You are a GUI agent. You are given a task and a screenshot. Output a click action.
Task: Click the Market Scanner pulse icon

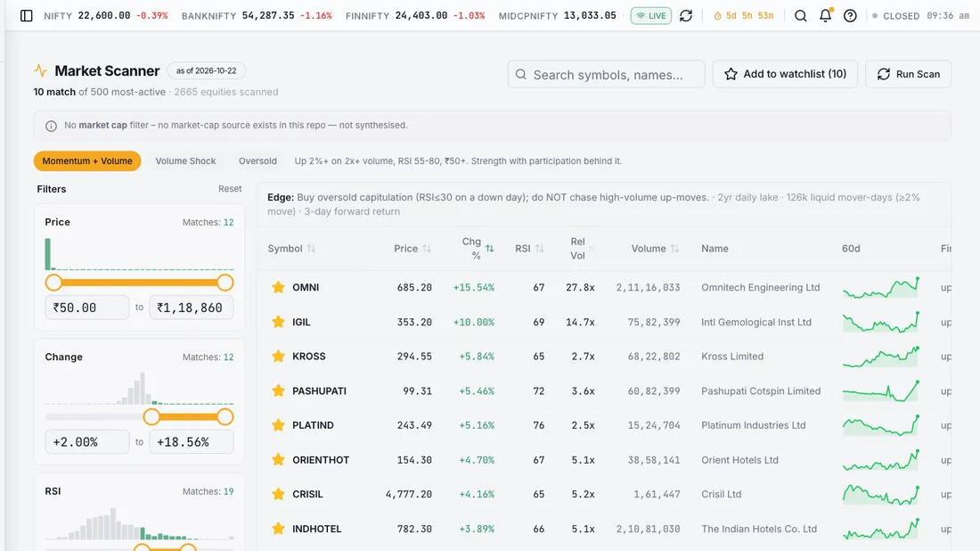pyautogui.click(x=41, y=70)
